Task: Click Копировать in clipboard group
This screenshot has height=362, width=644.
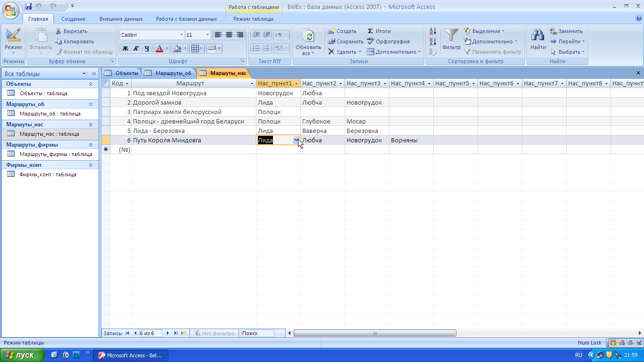Action: pyautogui.click(x=74, y=41)
